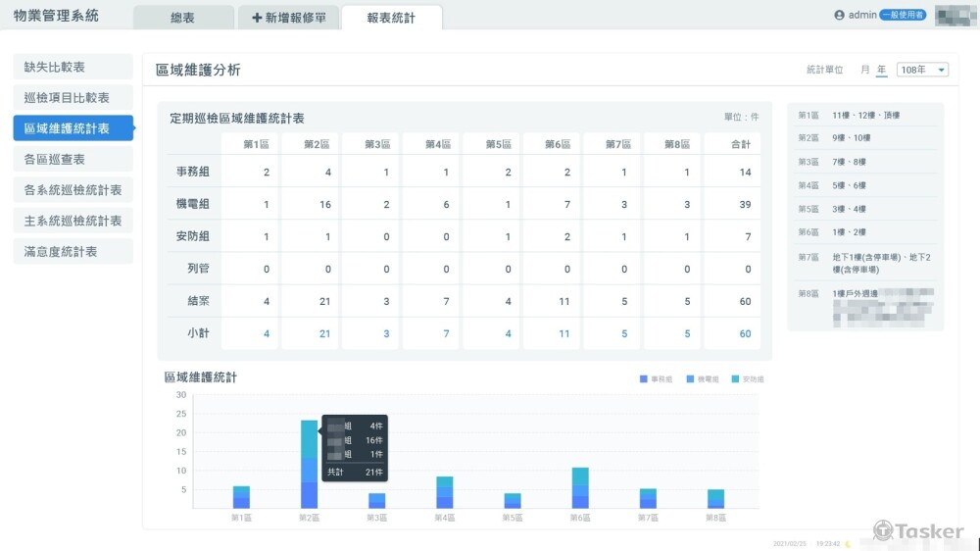This screenshot has height=551, width=980.
Task: Click the admin user avatar icon
Action: [839, 16]
